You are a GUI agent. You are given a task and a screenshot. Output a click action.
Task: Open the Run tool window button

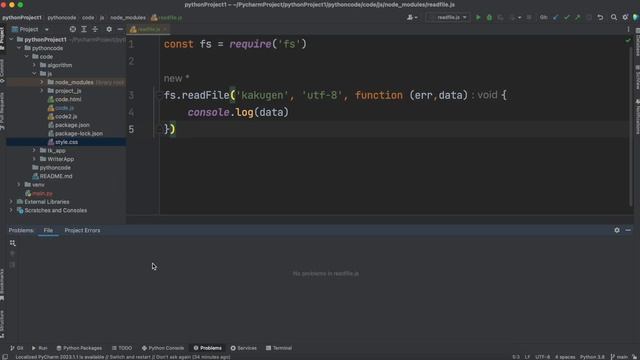(40, 348)
